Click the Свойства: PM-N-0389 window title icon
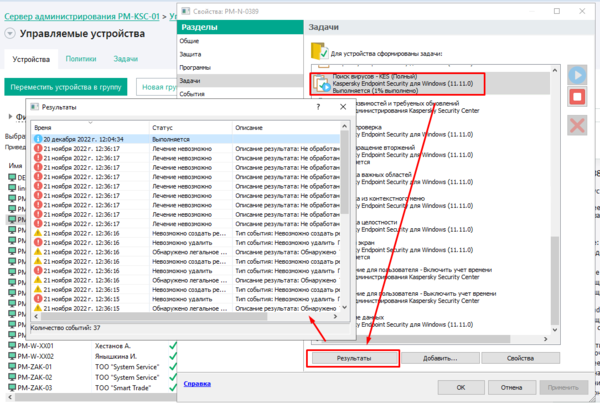The width and height of the screenshot is (600, 414). click(x=186, y=11)
